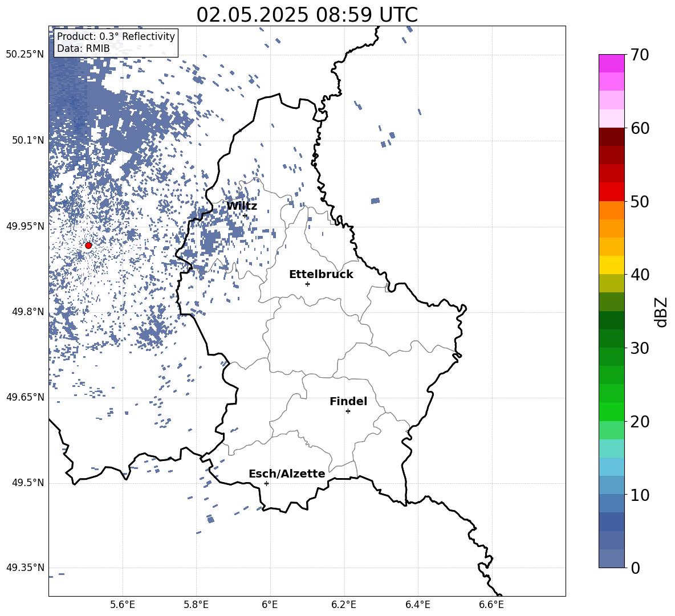Click the Esch/Alzette station marker
Viewport: 675px width, 616px height.
pos(266,483)
